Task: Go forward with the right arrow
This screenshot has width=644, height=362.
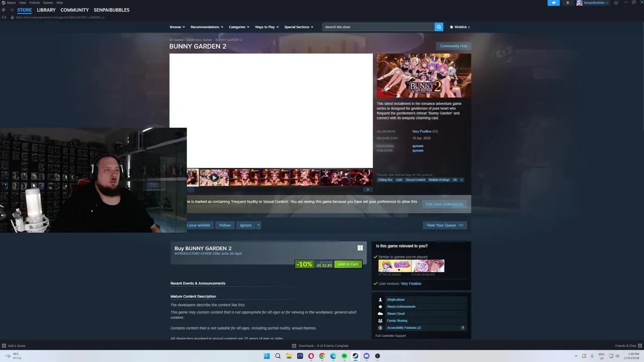Action: [x=12, y=10]
